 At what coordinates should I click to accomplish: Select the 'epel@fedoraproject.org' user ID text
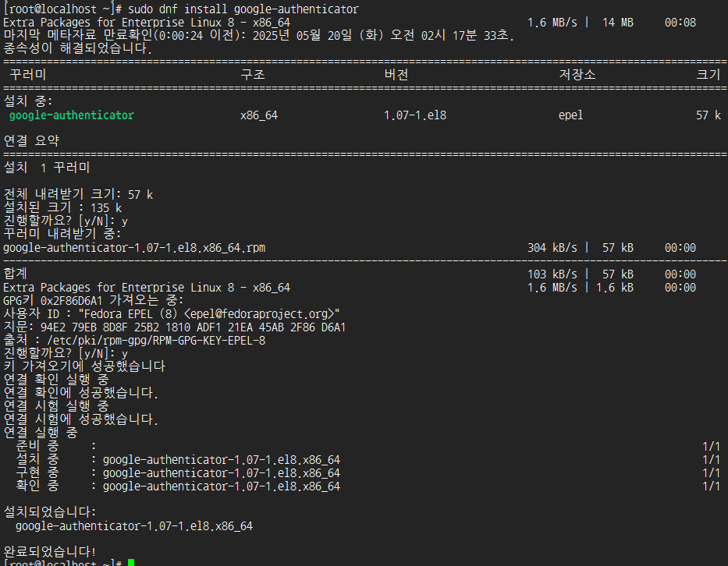(x=259, y=314)
